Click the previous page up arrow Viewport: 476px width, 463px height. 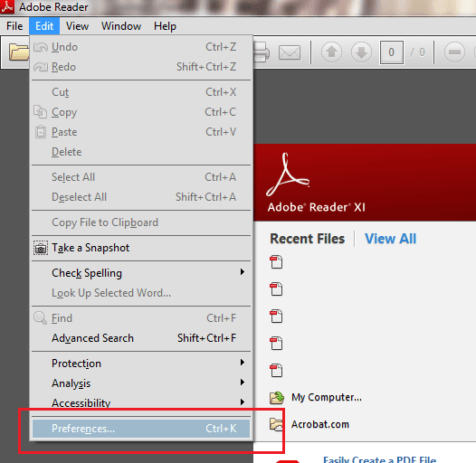(x=331, y=52)
